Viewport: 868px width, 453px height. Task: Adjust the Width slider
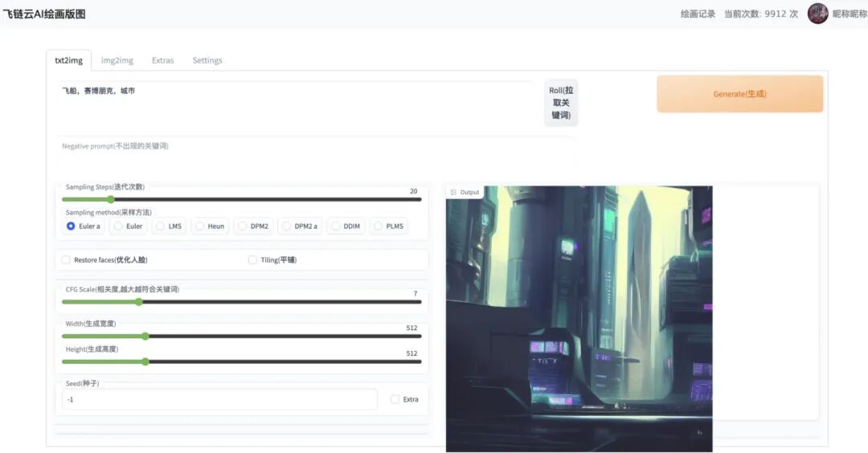coord(241,337)
